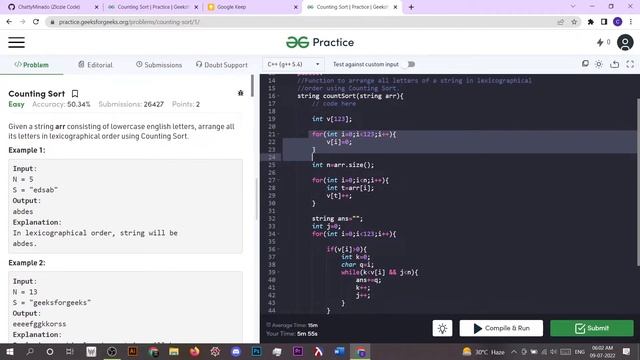
Task: Open the Windows notification center
Action: [x=627, y=352]
